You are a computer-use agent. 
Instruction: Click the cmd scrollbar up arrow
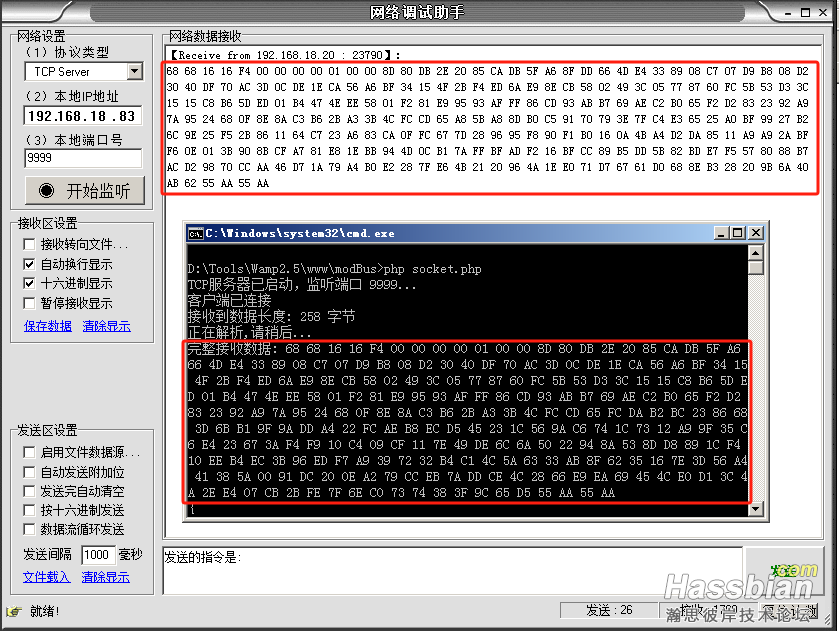(757, 254)
